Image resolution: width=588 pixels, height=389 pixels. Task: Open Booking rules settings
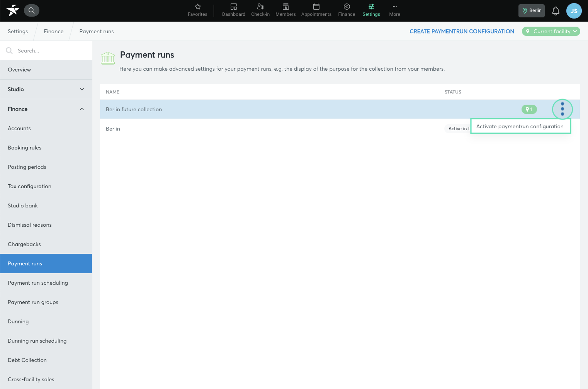46,148
